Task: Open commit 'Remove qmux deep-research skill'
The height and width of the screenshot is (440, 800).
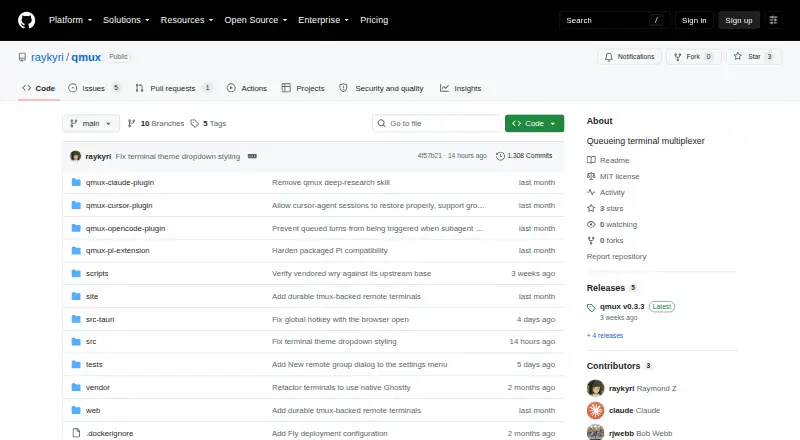Action: 331,182
